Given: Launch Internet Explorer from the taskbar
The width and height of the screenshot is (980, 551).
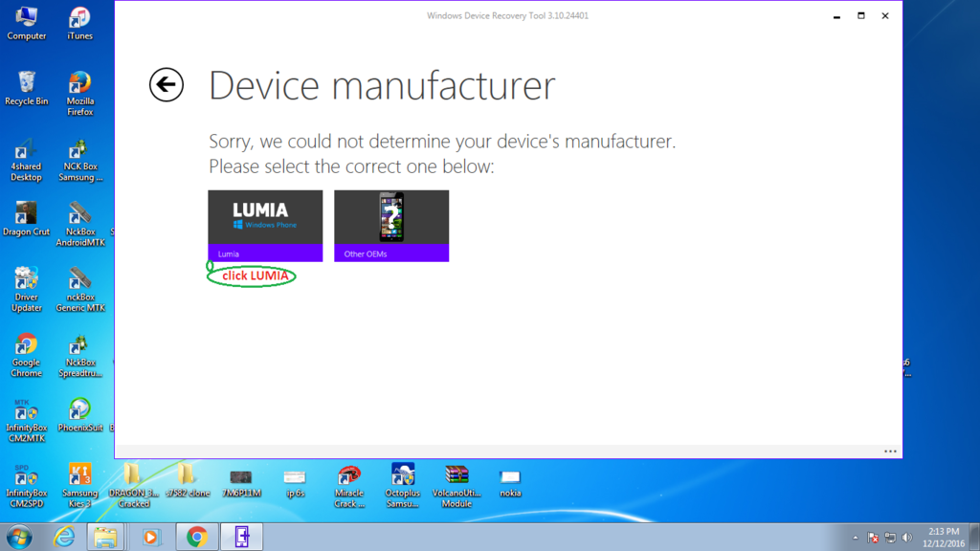Looking at the screenshot, I should pyautogui.click(x=63, y=537).
